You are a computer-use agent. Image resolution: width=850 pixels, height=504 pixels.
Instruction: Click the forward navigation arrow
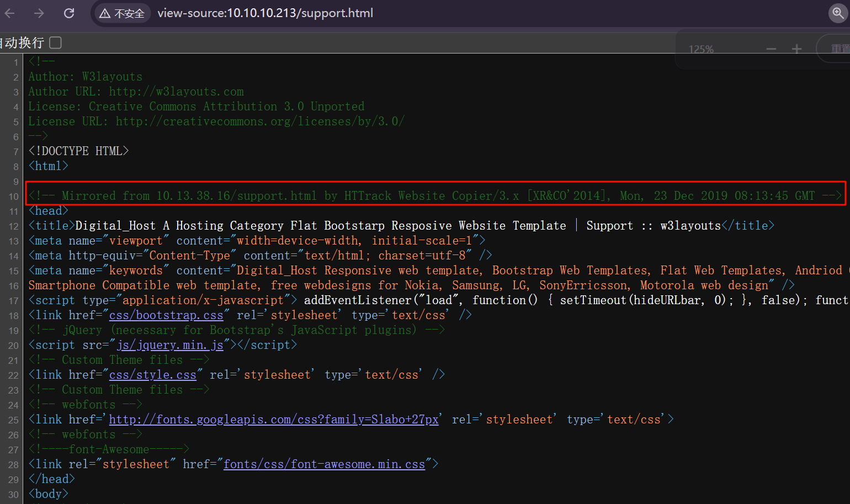pyautogui.click(x=39, y=13)
